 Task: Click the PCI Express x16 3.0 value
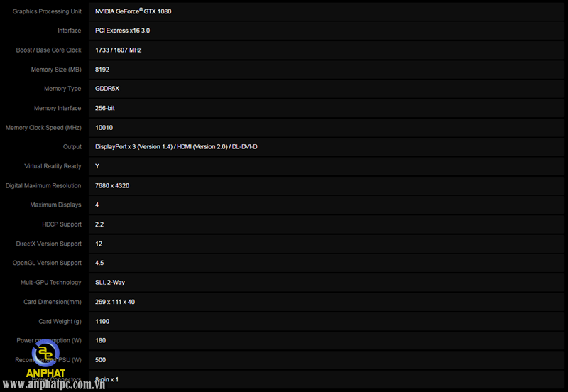coord(122,31)
